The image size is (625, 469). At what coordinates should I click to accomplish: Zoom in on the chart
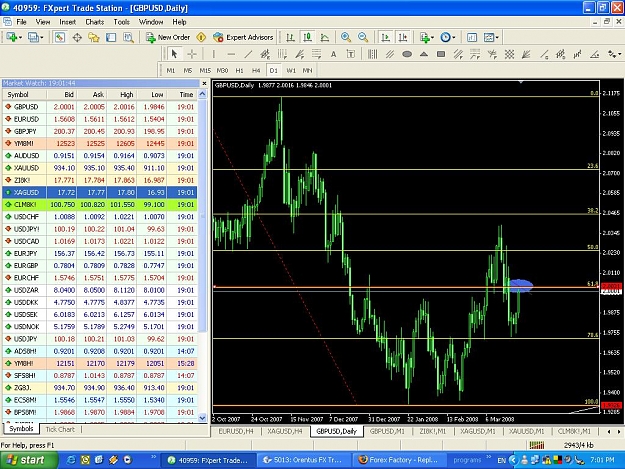pos(346,37)
